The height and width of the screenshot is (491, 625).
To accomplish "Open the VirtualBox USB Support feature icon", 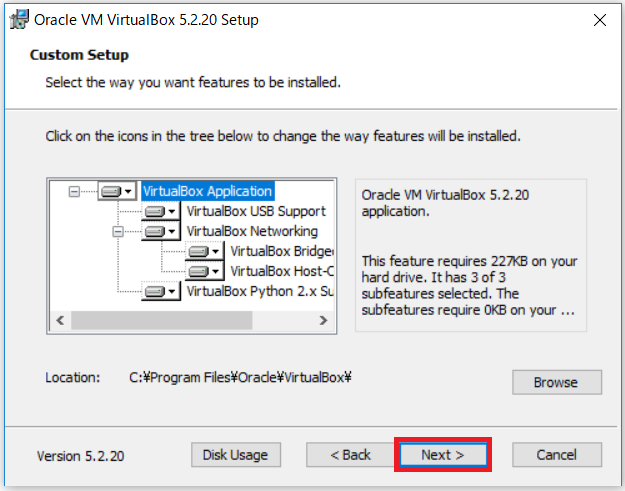I will 160,211.
